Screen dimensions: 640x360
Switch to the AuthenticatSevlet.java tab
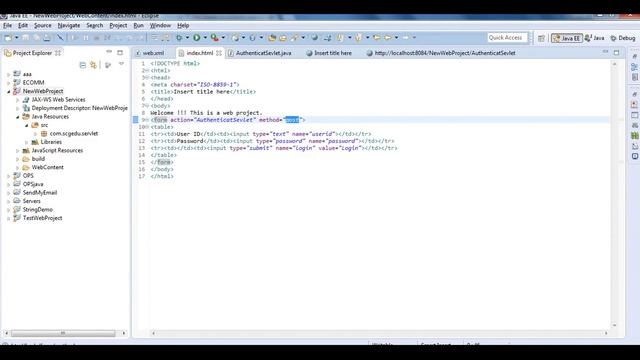(x=260, y=53)
